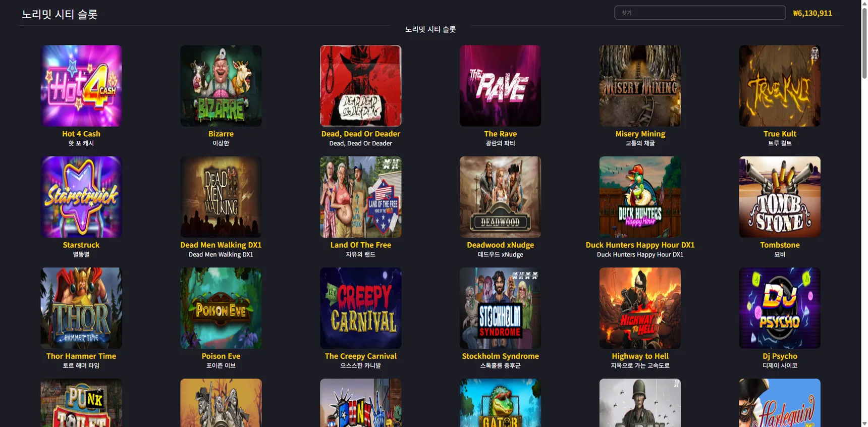Viewport: 868px width, 427px height.
Task: Open the Misery Mining game thumbnail
Action: (x=640, y=86)
